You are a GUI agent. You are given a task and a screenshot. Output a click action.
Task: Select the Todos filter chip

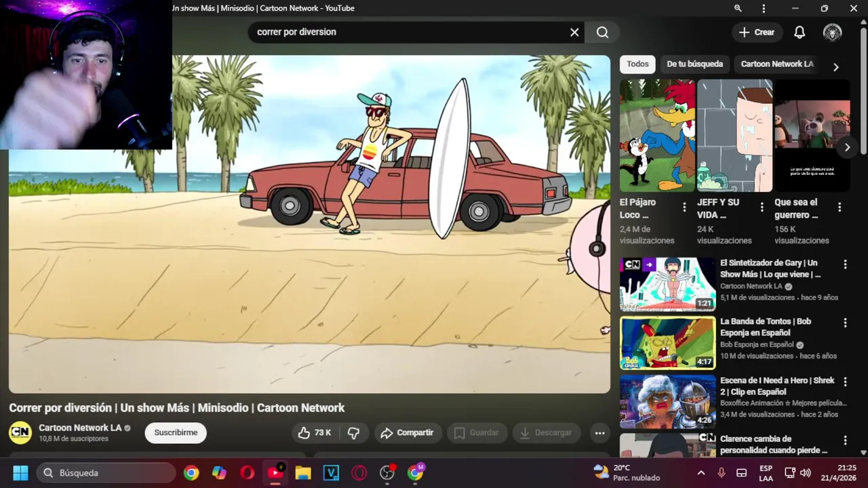(637, 64)
